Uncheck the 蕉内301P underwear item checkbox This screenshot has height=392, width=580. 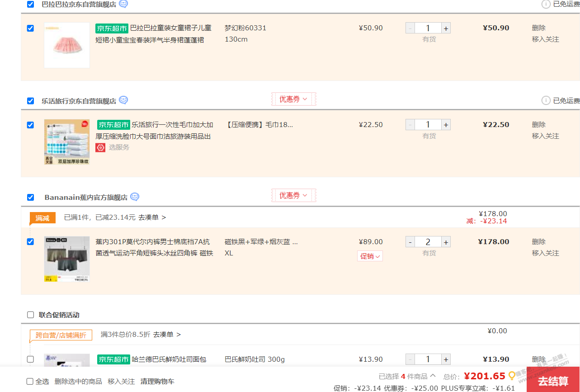point(30,242)
